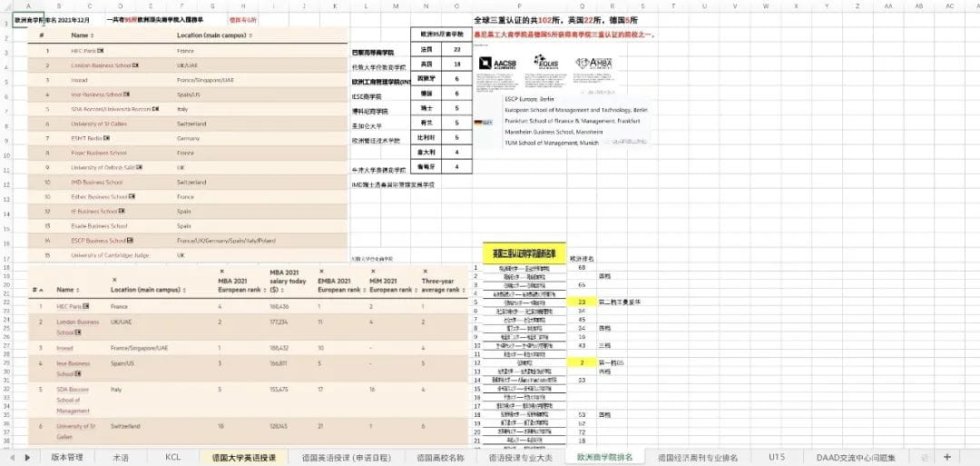
Task: Click the red 德国有6所 cell
Action: click(x=242, y=20)
